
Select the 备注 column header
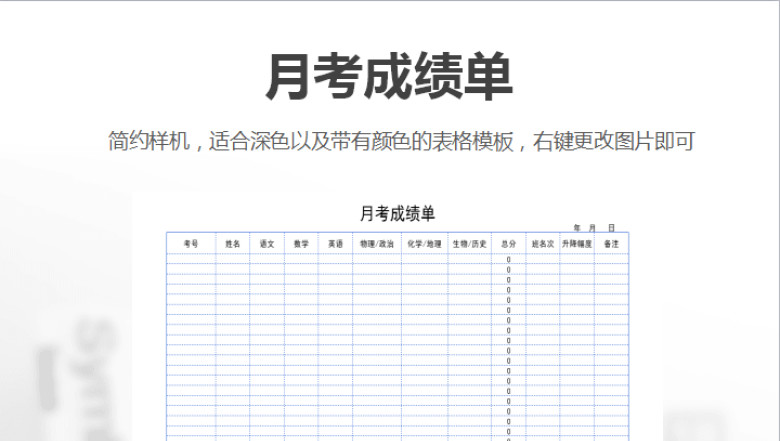pos(611,244)
